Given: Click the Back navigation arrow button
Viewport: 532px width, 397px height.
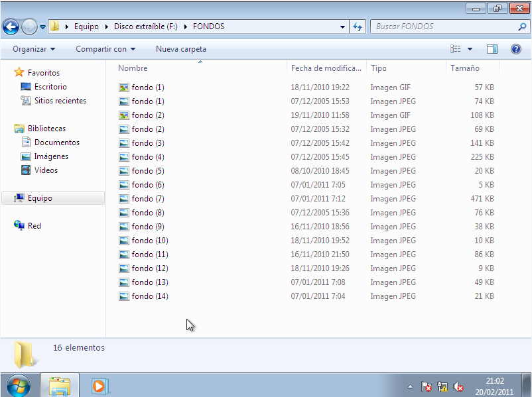Looking at the screenshot, I should (11, 27).
